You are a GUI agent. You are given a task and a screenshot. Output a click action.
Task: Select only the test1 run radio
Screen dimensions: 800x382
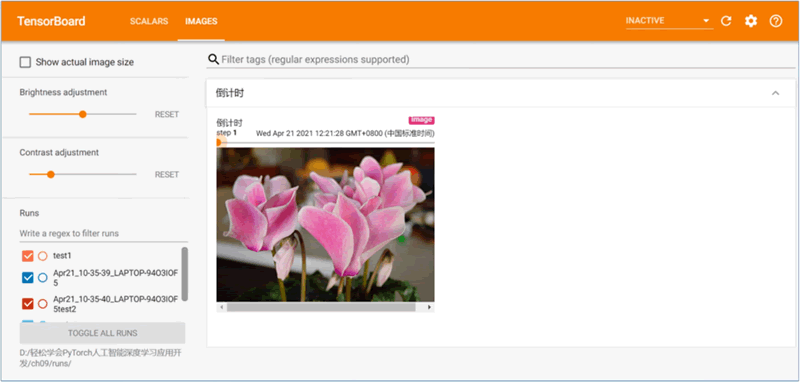(43, 256)
